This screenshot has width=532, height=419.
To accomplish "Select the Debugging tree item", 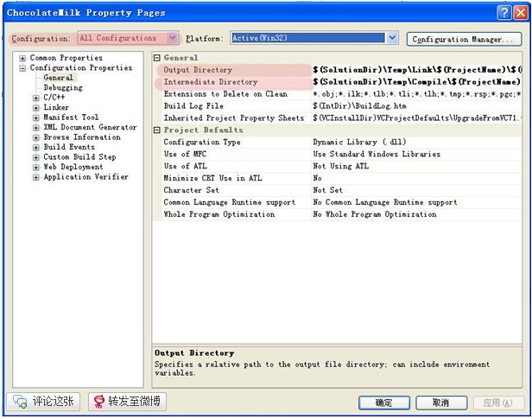I will pos(63,87).
